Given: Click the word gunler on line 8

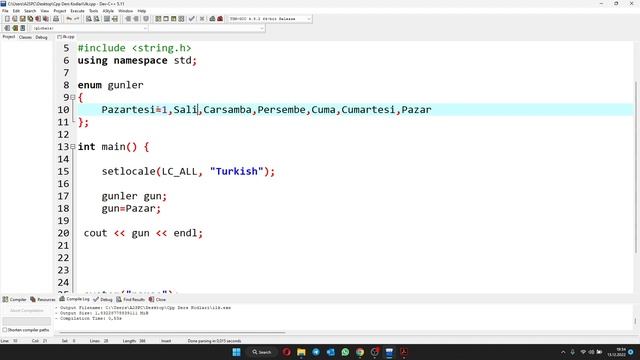Looking at the screenshot, I should click(x=125, y=85).
